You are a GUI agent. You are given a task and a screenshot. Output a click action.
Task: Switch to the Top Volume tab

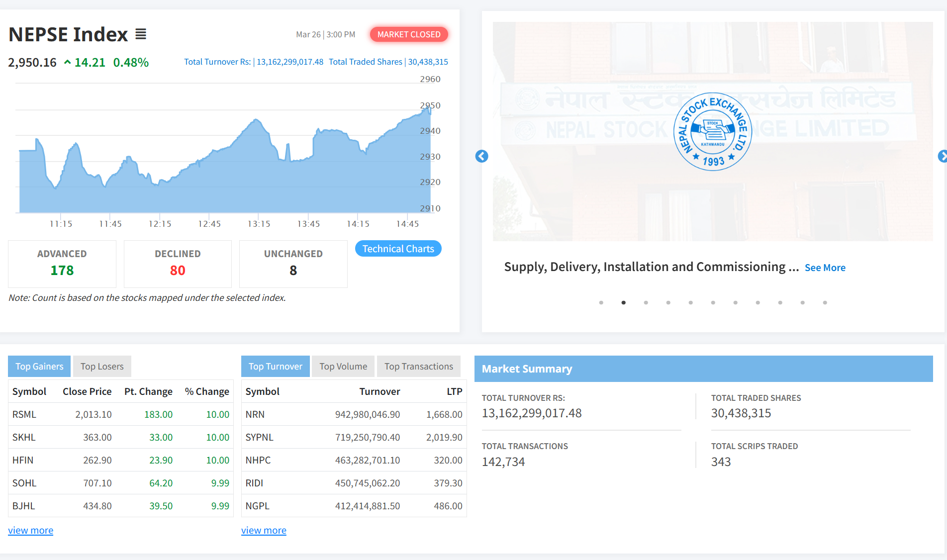coord(343,367)
